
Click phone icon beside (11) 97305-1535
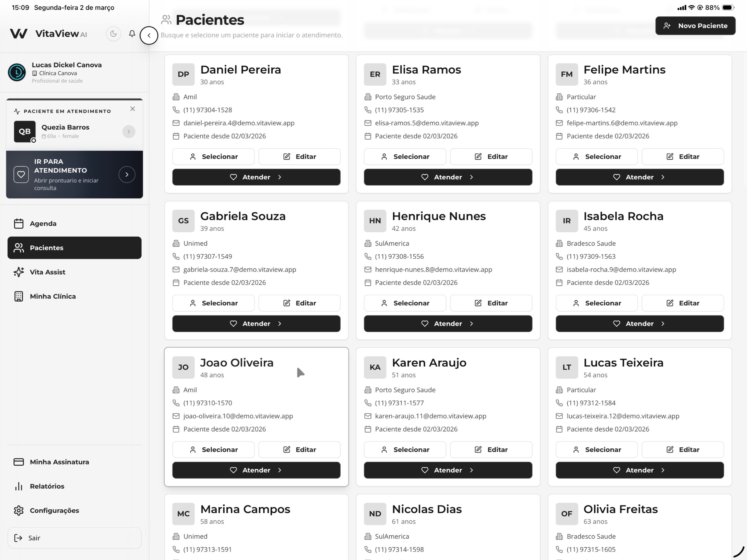368,110
